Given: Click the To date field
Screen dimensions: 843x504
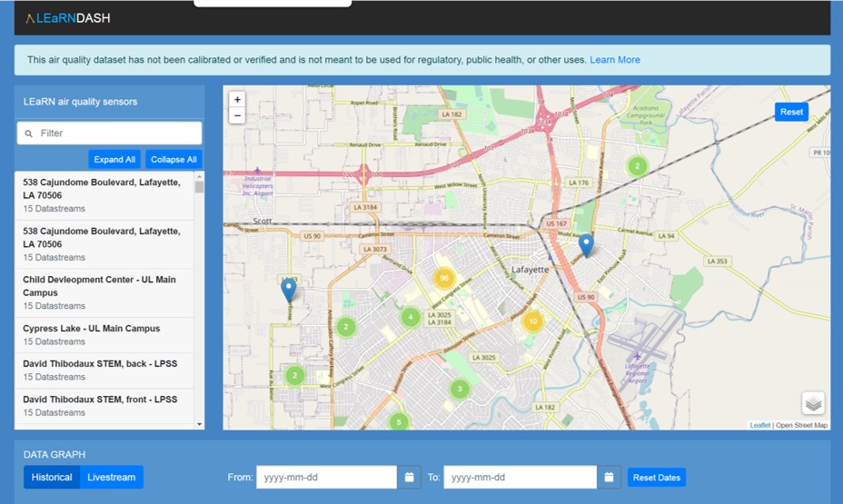Looking at the screenshot, I should click(520, 477).
